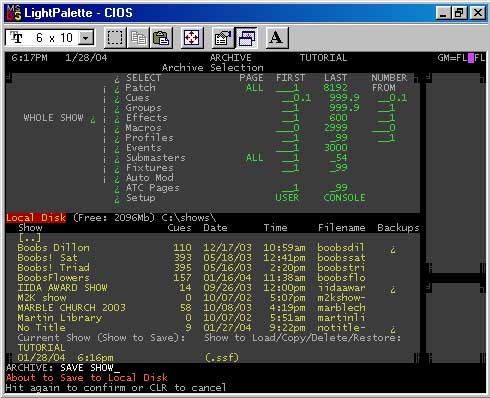Screen dimensions: 490x398
Task: Select the 'MARBLE CHURCH 2003' row
Action: click(212, 308)
